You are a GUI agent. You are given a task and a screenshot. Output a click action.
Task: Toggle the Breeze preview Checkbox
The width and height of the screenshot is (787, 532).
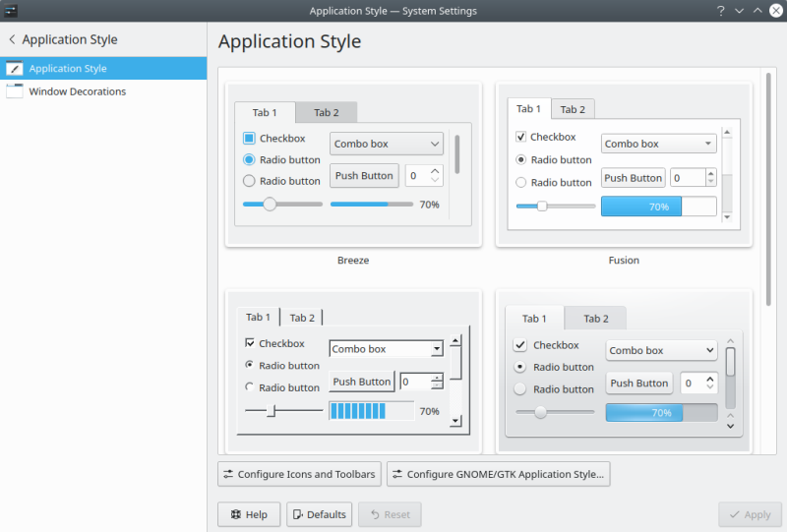pos(249,138)
